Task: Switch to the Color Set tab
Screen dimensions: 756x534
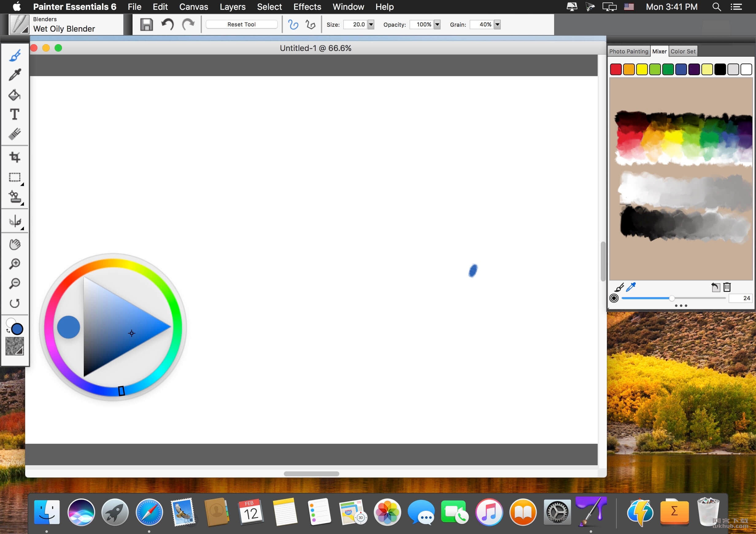Action: [x=683, y=51]
